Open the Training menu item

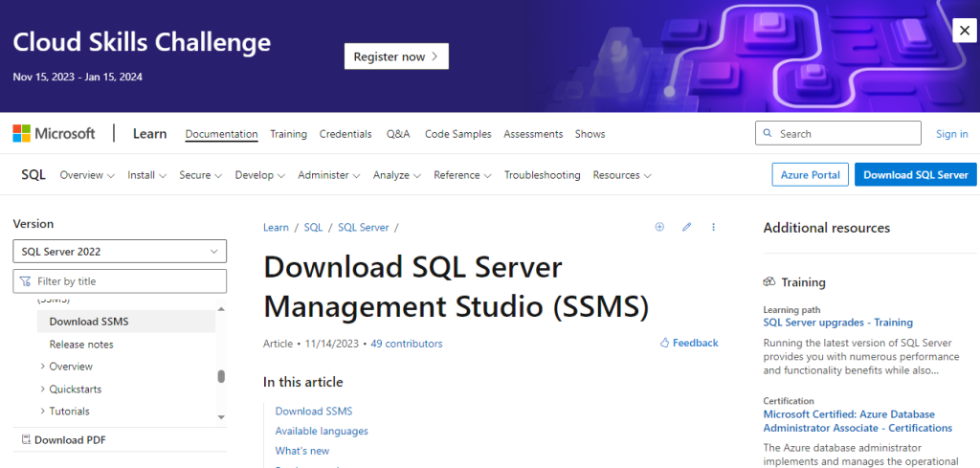288,134
